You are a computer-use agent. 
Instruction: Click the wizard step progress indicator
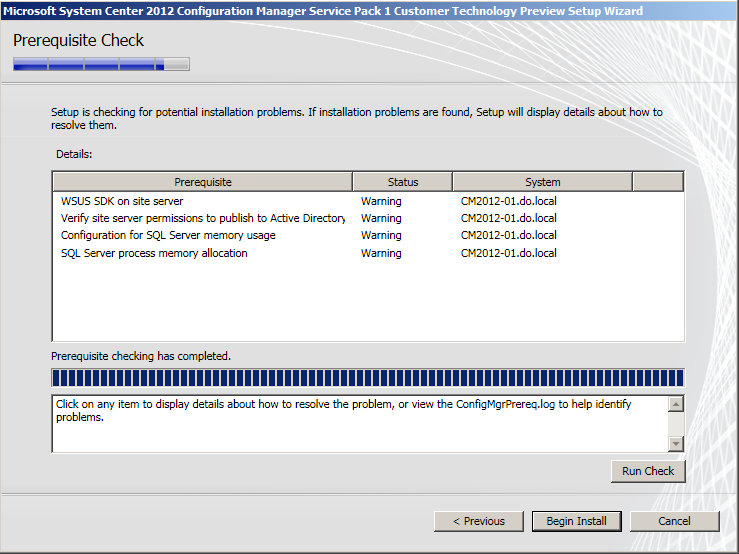pos(101,64)
